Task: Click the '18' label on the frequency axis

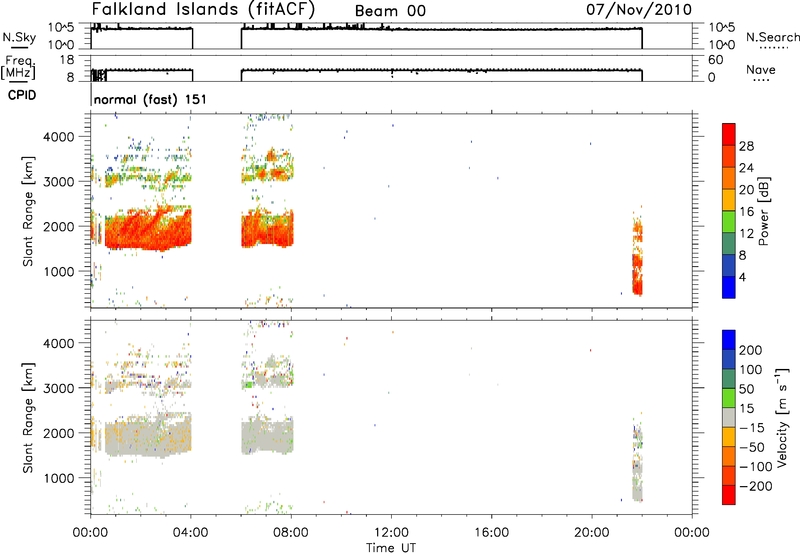Action: 67,60
